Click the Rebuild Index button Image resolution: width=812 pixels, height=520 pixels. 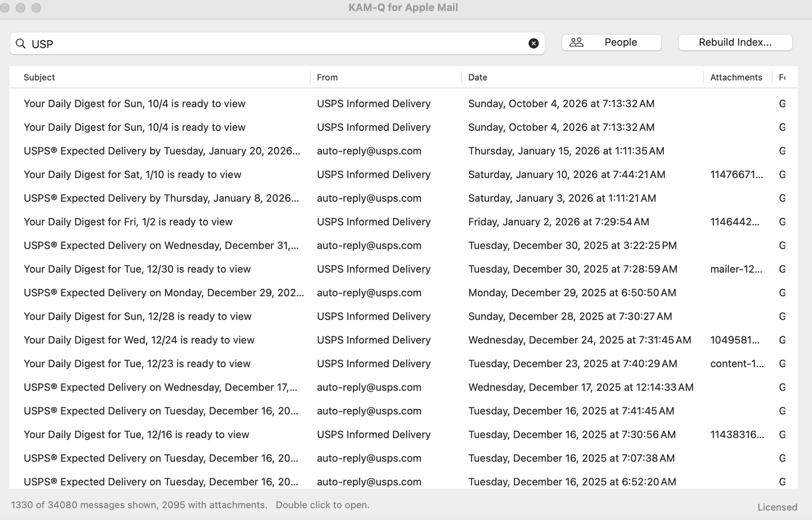735,43
